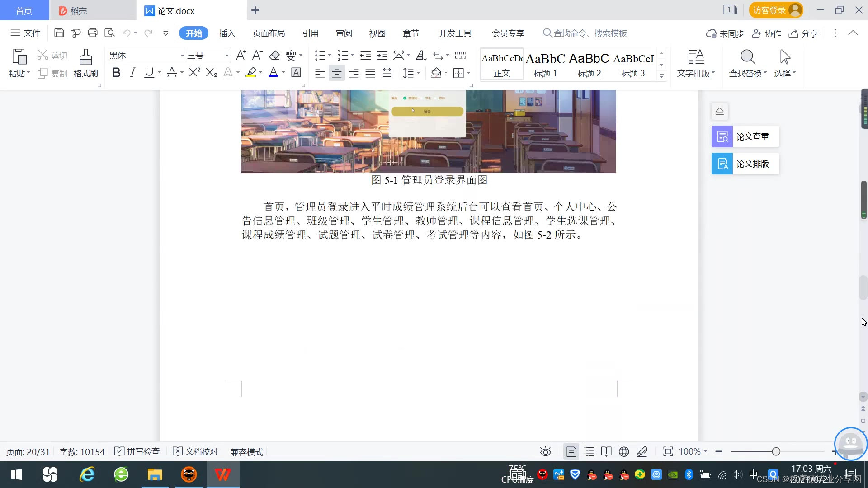Expand styles gallery more arrow
The height and width of the screenshot is (488, 868).
click(x=661, y=76)
